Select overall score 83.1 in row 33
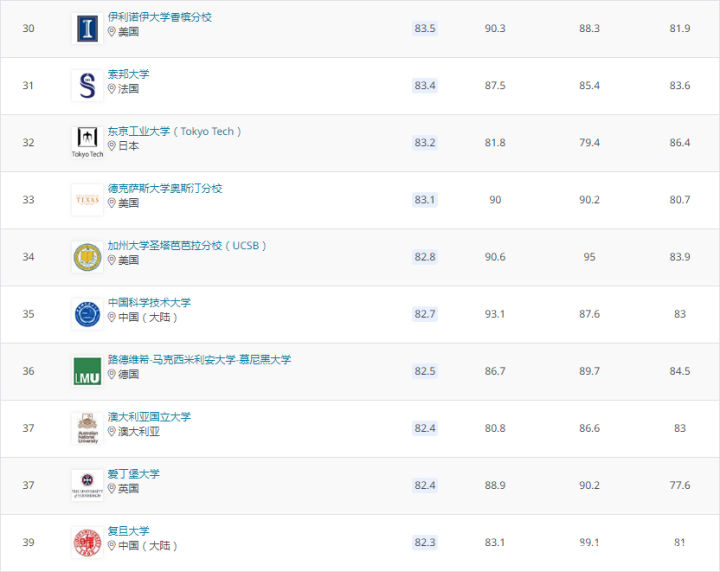Viewport: 720px width, 572px height. click(x=425, y=200)
